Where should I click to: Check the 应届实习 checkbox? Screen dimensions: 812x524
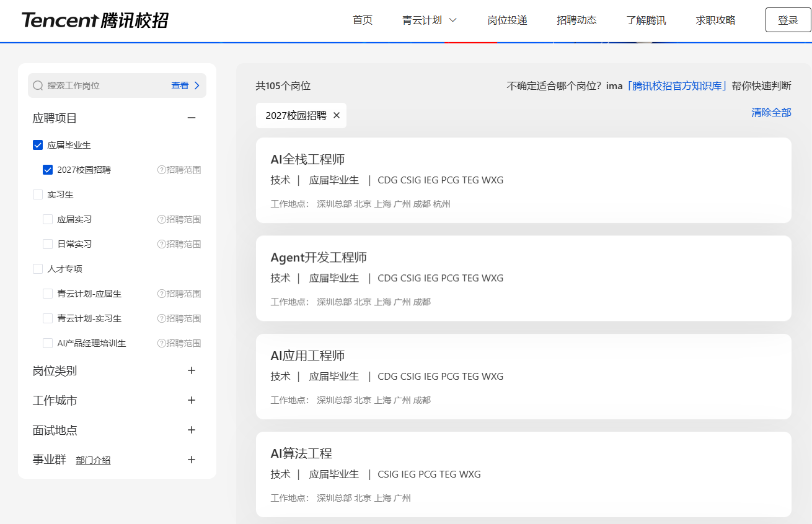[48, 219]
